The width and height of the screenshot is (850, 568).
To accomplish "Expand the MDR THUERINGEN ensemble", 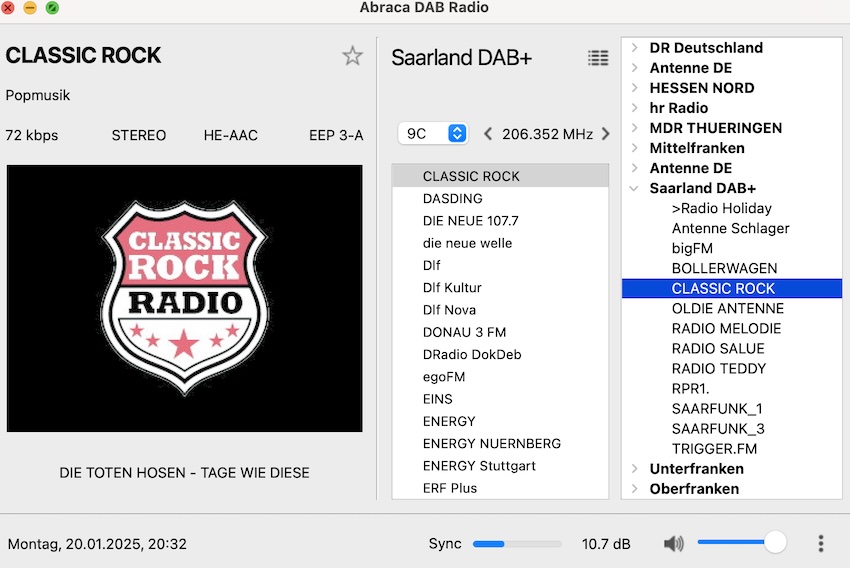I will click(x=634, y=128).
